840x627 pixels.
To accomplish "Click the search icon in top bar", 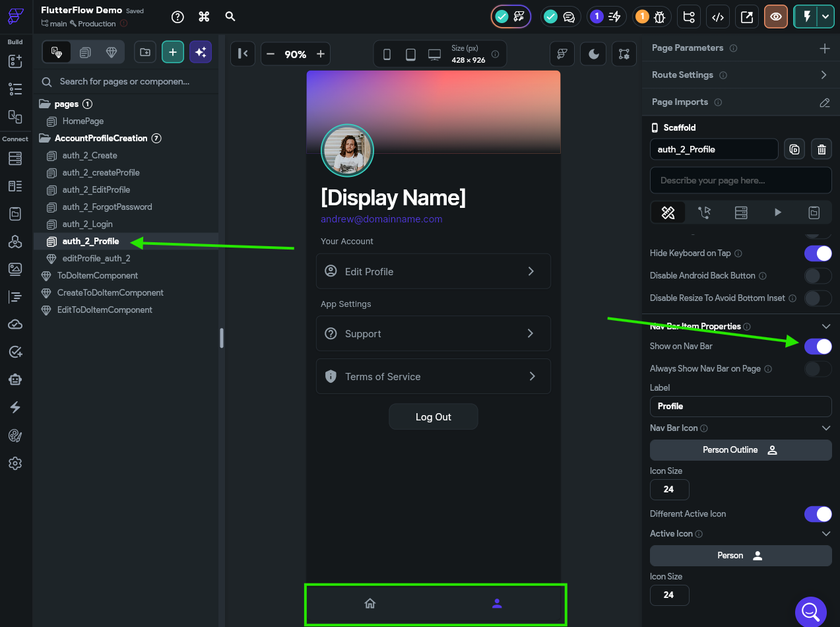I will pos(230,16).
